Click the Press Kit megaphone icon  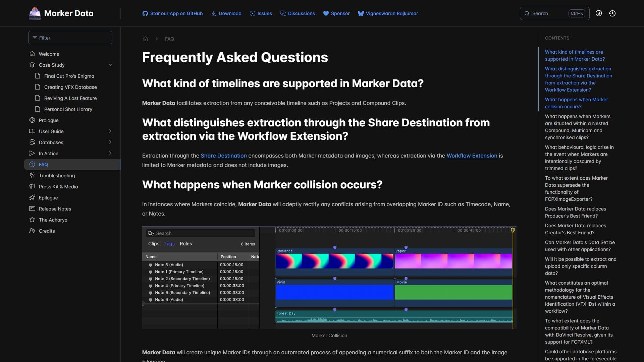point(32,186)
